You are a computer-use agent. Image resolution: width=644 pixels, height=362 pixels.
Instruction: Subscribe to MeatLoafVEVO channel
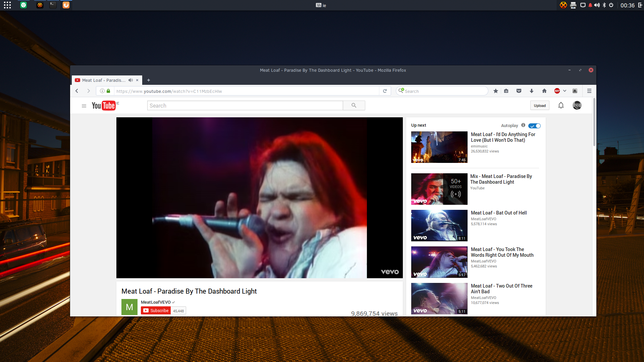pos(156,311)
